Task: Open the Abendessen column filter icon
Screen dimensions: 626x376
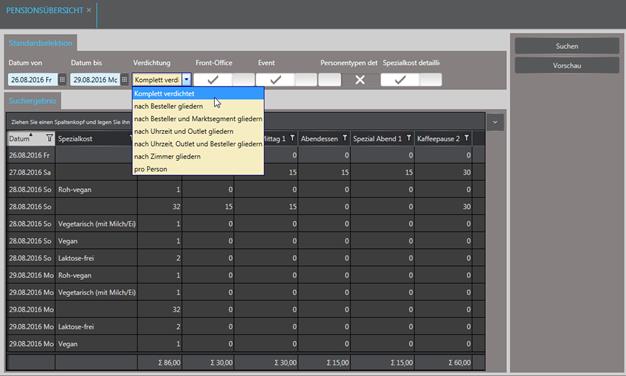Action: click(x=345, y=138)
